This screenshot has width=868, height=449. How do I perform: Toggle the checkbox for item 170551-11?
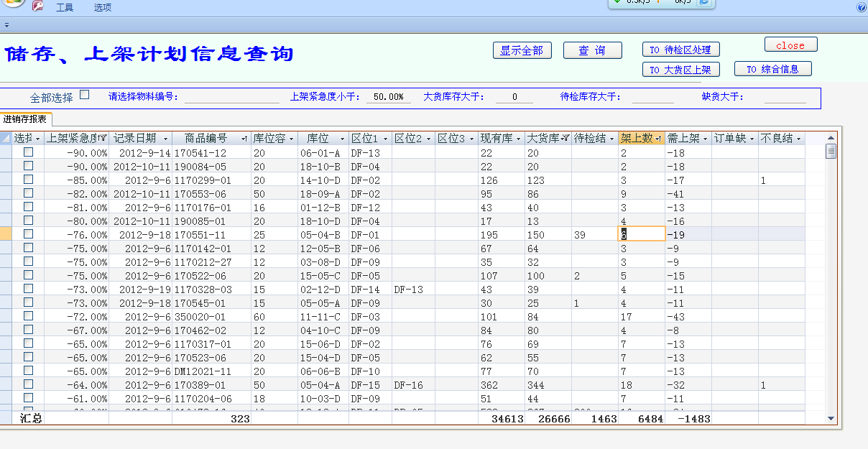coord(29,234)
